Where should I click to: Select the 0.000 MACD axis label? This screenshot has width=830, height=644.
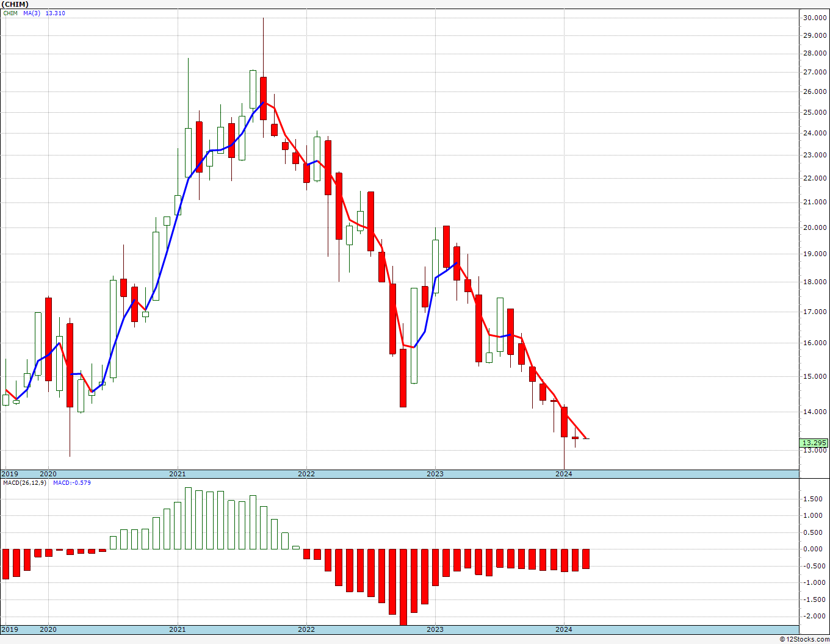(x=814, y=549)
